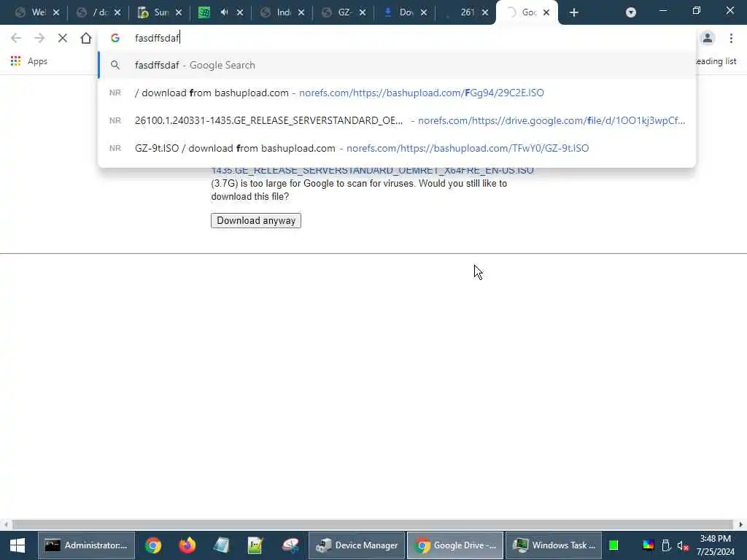
Task: Open the SERVERSTANDARD_OEMRET ISO file link
Action: coord(372,171)
